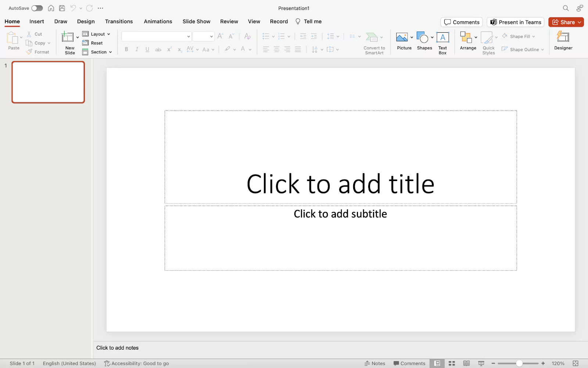Screen dimensions: 588x368
Task: Click the Search magnifier icon
Action: (x=566, y=8)
